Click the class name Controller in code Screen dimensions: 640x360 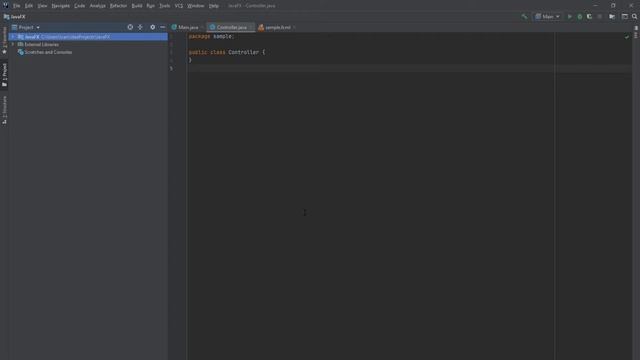click(243, 52)
